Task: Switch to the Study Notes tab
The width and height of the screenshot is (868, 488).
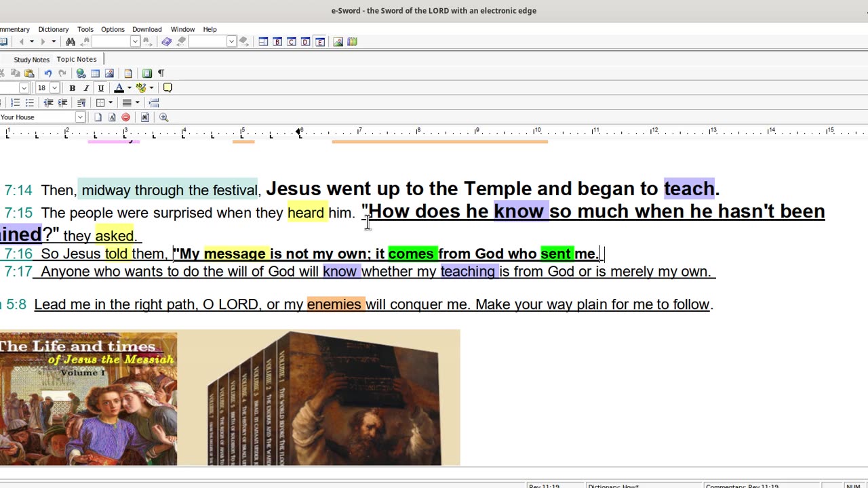Action: (32, 60)
